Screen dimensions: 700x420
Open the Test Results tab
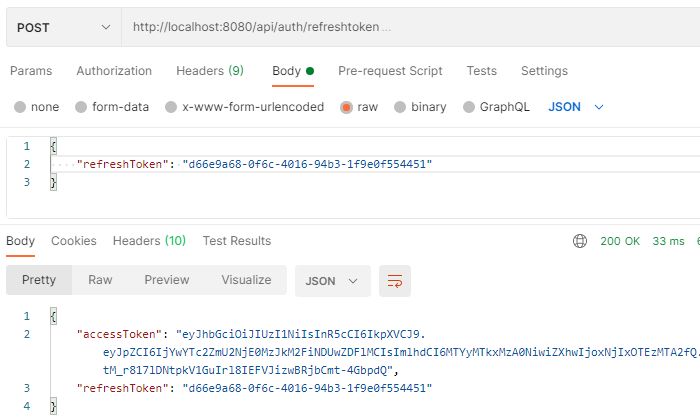pos(237,241)
